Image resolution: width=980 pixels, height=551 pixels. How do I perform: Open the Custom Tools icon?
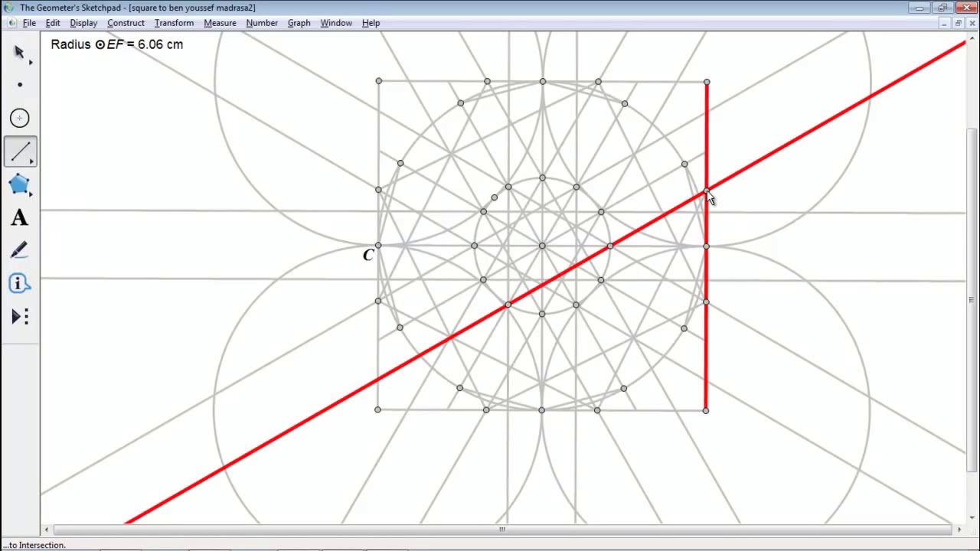pyautogui.click(x=20, y=317)
